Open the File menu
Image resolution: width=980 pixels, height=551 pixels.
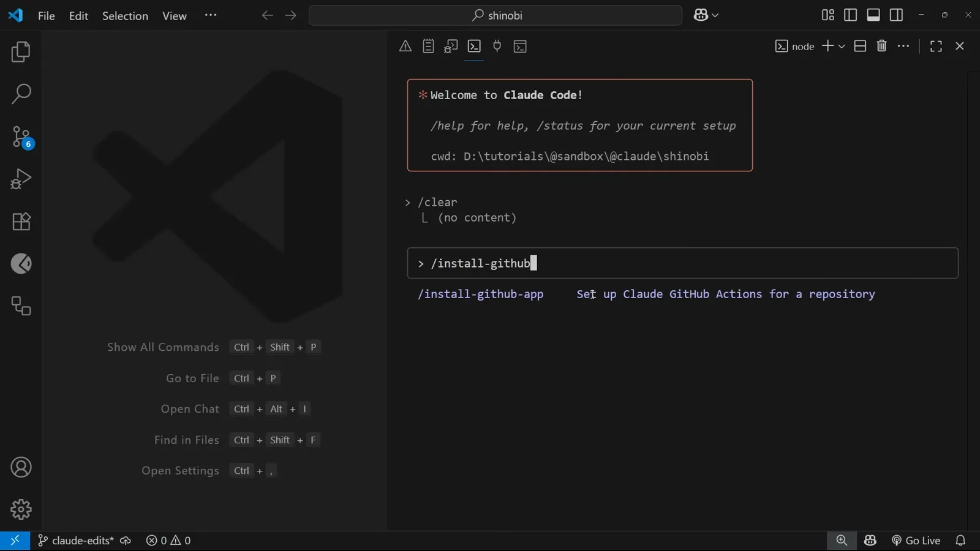47,15
